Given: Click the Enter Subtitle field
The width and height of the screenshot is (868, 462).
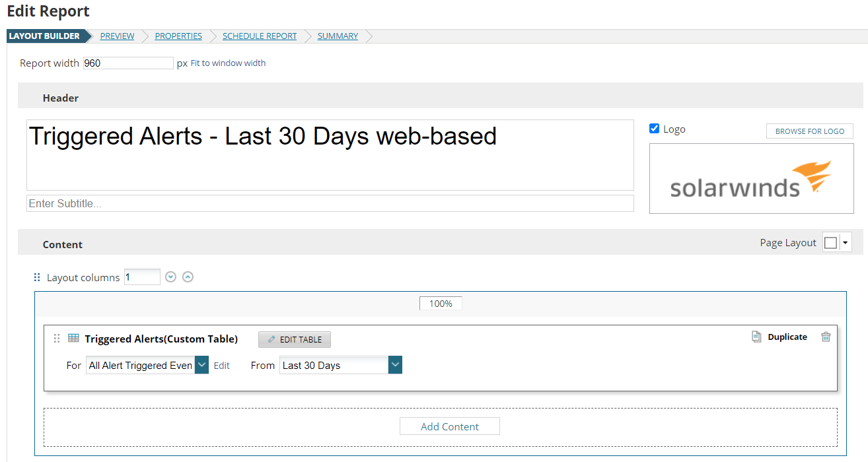Looking at the screenshot, I should coord(330,203).
